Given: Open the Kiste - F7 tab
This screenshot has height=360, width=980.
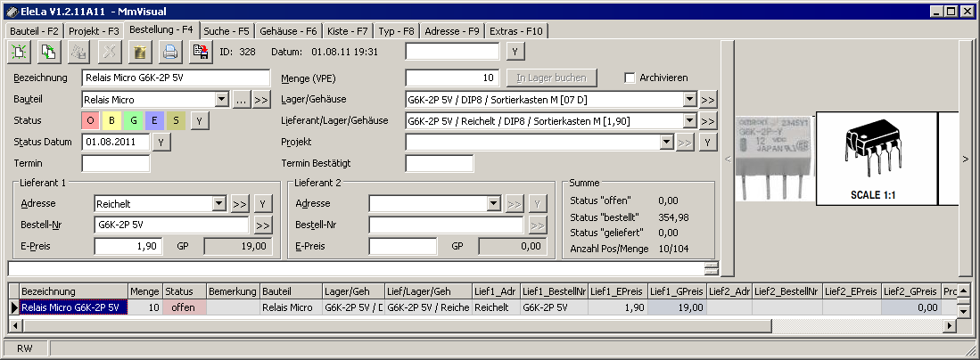Looking at the screenshot, I should point(348,30).
